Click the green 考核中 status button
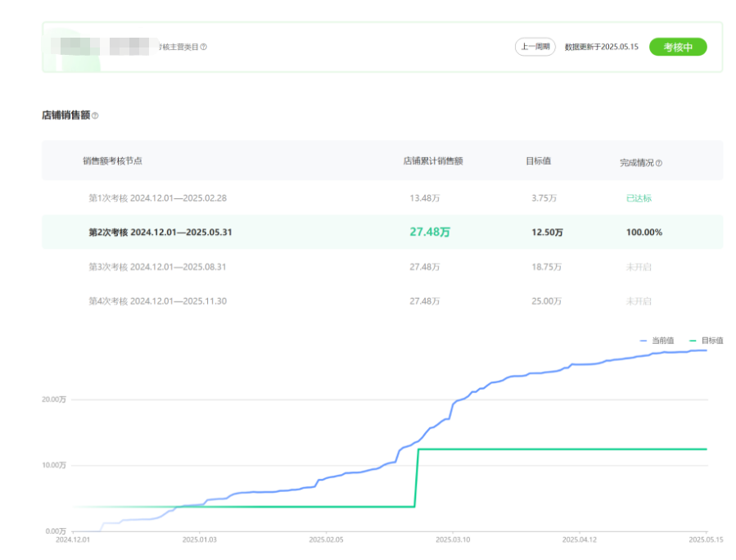Viewport: 736px width, 560px height. [678, 47]
